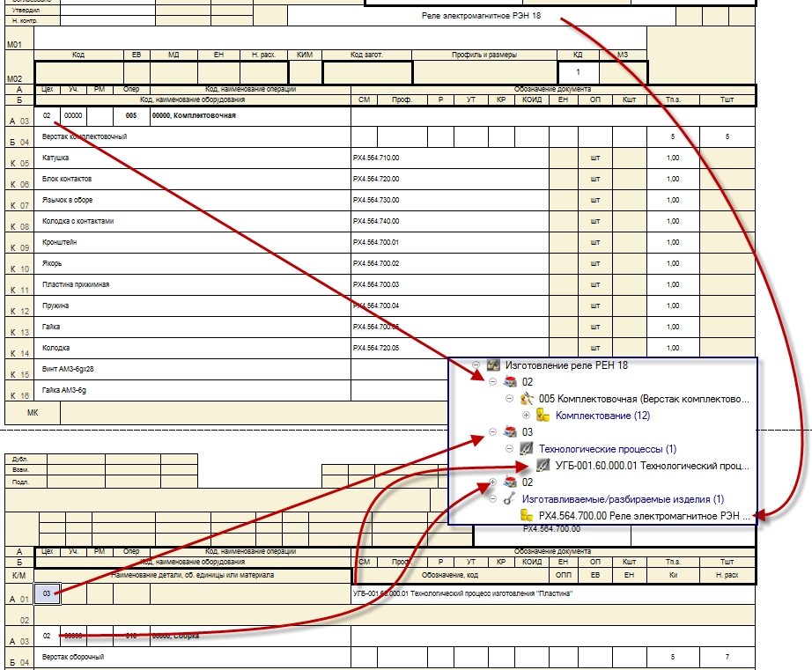Expand the collapsed 02 workshop node
This screenshot has width=812, height=670.
pos(492,482)
